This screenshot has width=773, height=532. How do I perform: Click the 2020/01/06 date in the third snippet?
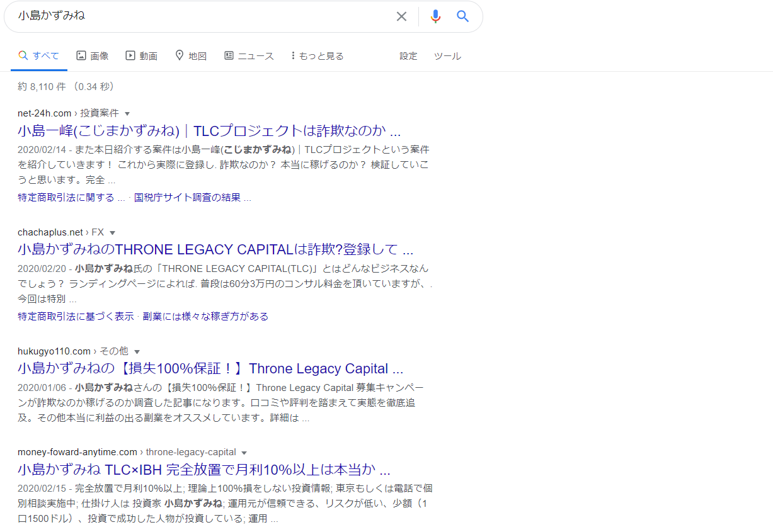41,387
